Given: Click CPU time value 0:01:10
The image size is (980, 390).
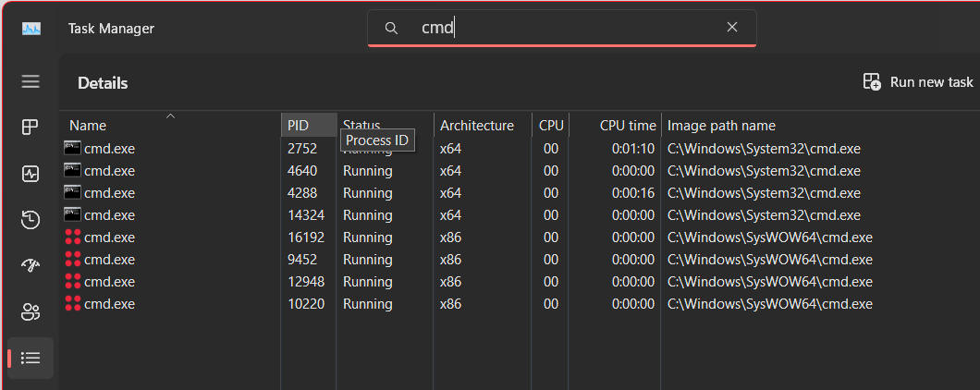Looking at the screenshot, I should 633,149.
